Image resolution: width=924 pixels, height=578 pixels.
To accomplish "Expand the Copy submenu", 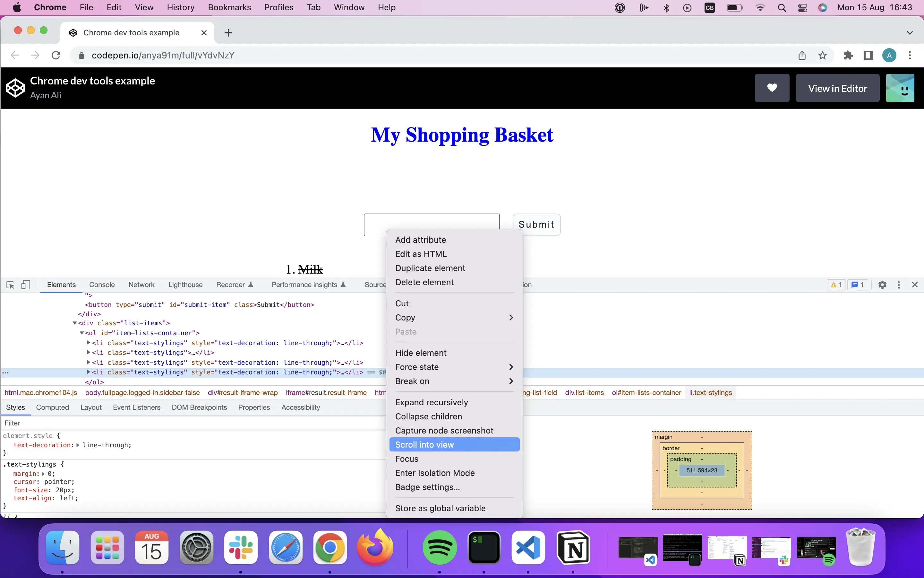I will 454,318.
